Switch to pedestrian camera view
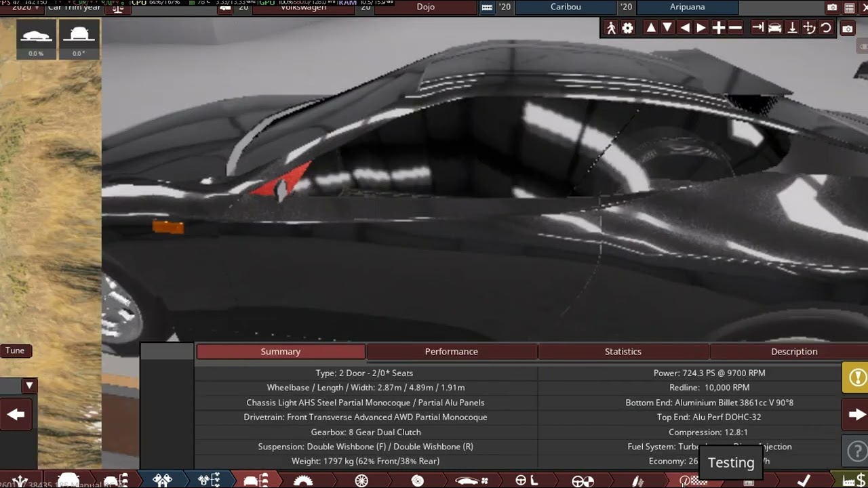868x488 pixels. [x=612, y=28]
